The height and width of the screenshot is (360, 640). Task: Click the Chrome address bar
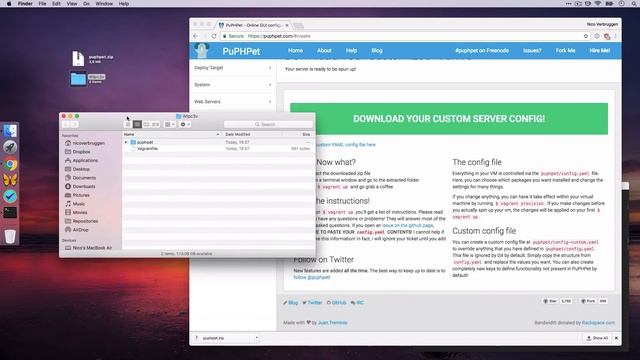[x=404, y=36]
